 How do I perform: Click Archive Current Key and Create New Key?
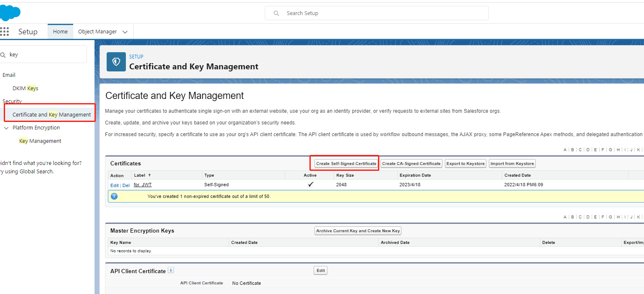[358, 231]
